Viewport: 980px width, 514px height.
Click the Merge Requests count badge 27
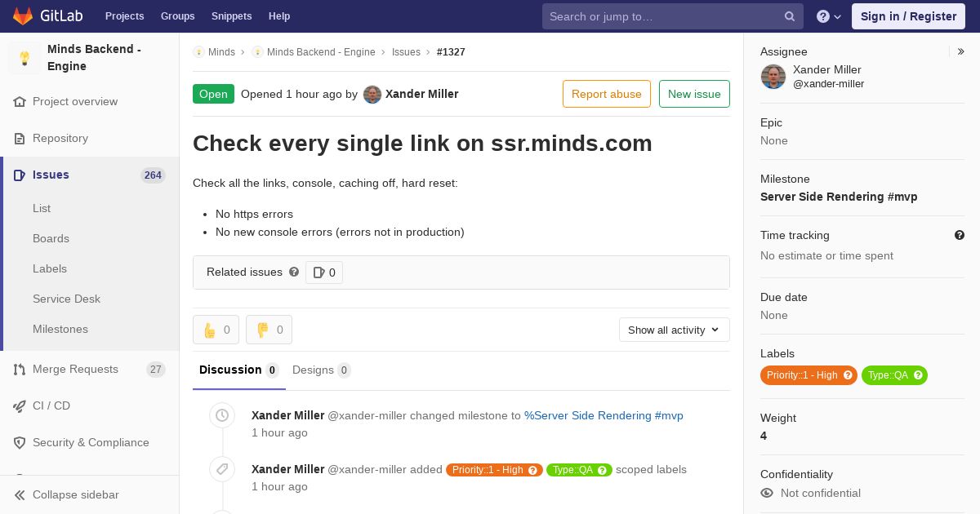point(155,370)
